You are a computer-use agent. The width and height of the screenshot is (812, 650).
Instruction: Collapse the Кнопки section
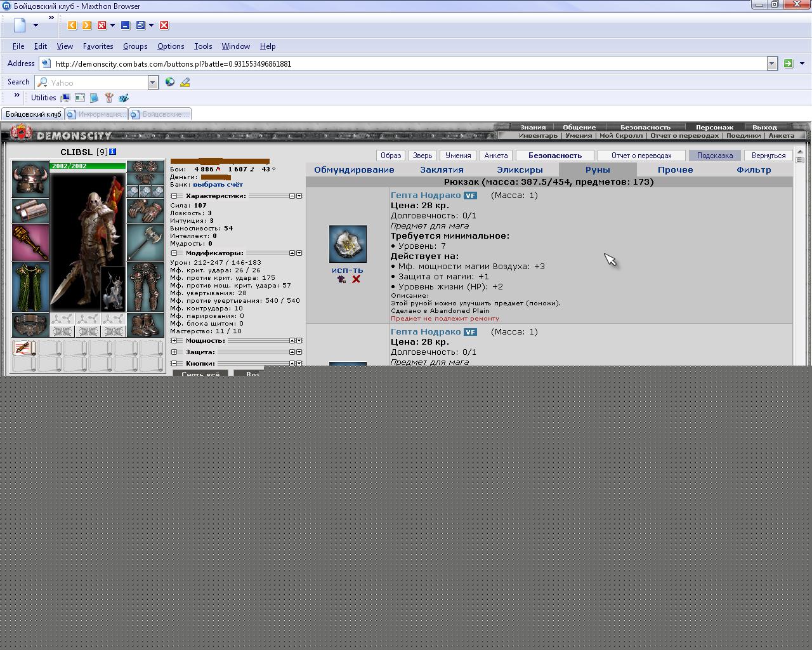[174, 364]
